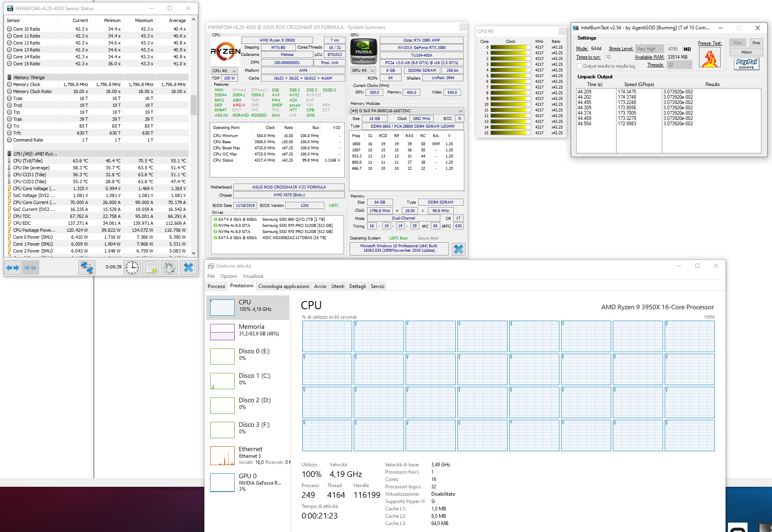Click the Freeze Test link
The image size is (772, 532).
click(710, 43)
